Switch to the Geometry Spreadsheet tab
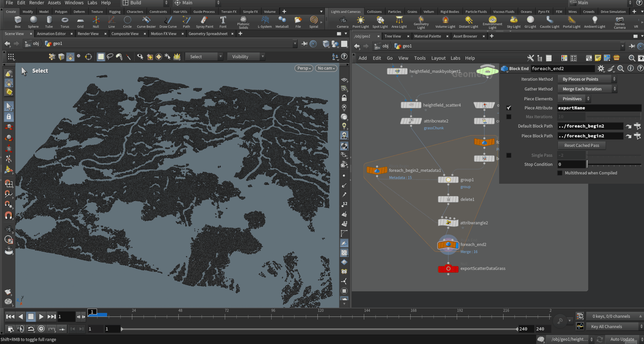644x344 pixels. point(208,34)
